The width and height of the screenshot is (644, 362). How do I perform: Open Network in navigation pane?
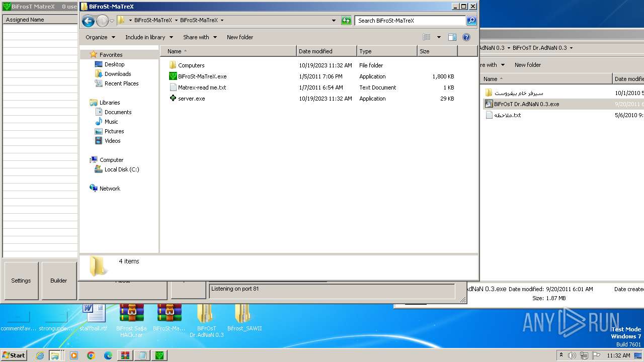pos(110,189)
